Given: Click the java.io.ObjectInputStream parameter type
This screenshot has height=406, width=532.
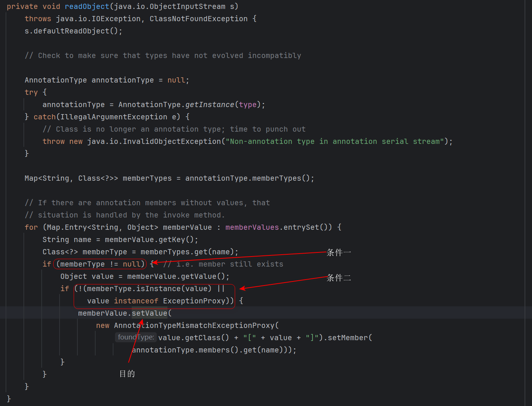Looking at the screenshot, I should (170, 6).
